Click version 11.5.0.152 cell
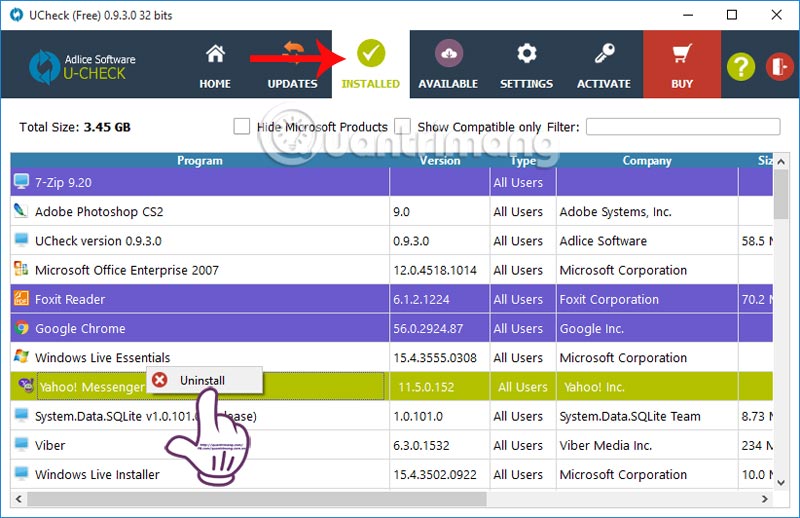 [x=439, y=387]
